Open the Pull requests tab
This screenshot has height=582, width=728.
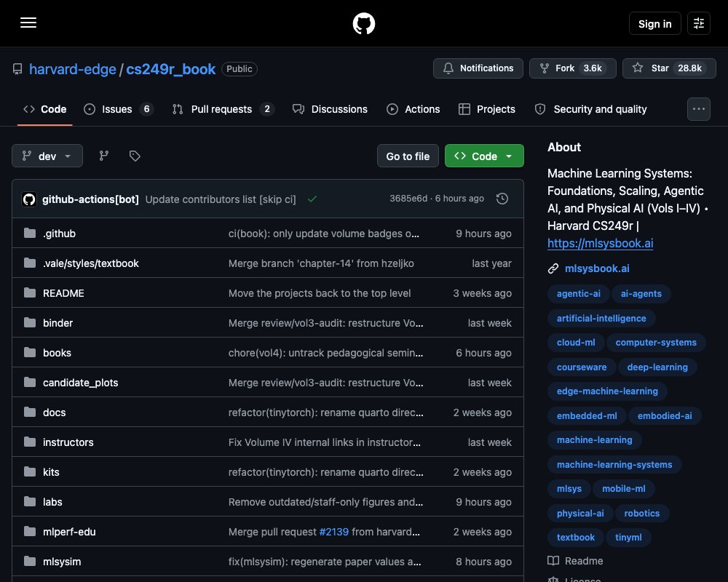click(x=223, y=109)
